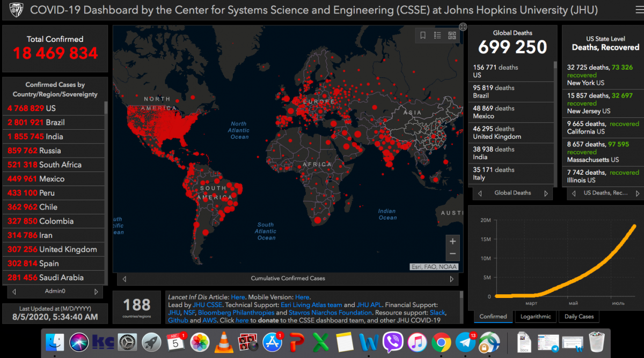Open Viber in the dock
The height and width of the screenshot is (358, 644).
(x=393, y=342)
